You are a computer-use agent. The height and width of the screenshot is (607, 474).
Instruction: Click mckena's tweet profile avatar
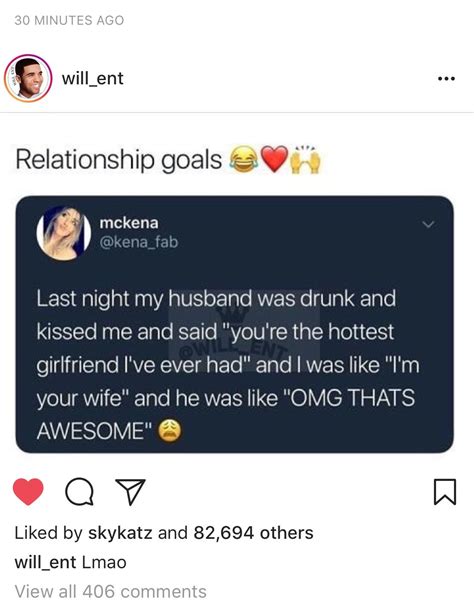point(64,233)
